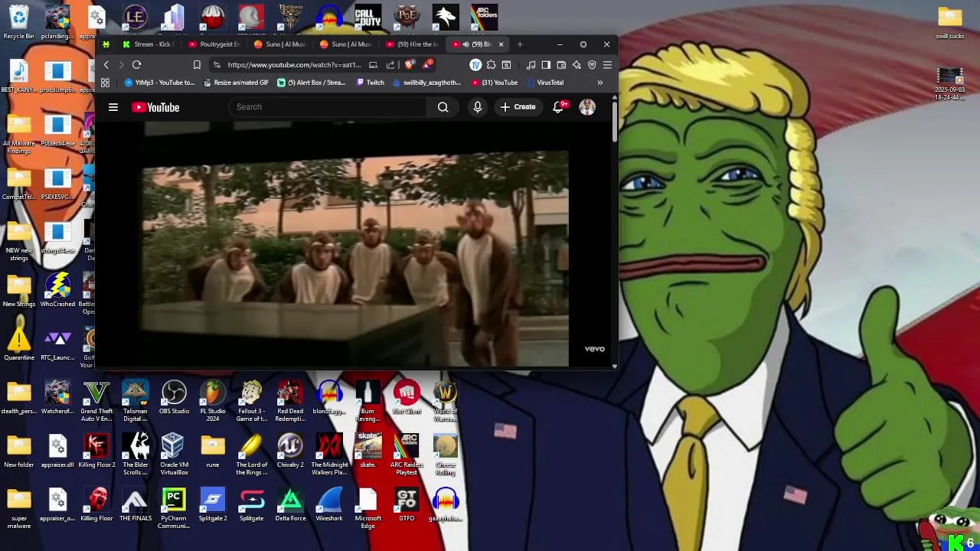Switch to second Suno AI Music tab
Image resolution: width=980 pixels, height=551 pixels.
point(345,44)
